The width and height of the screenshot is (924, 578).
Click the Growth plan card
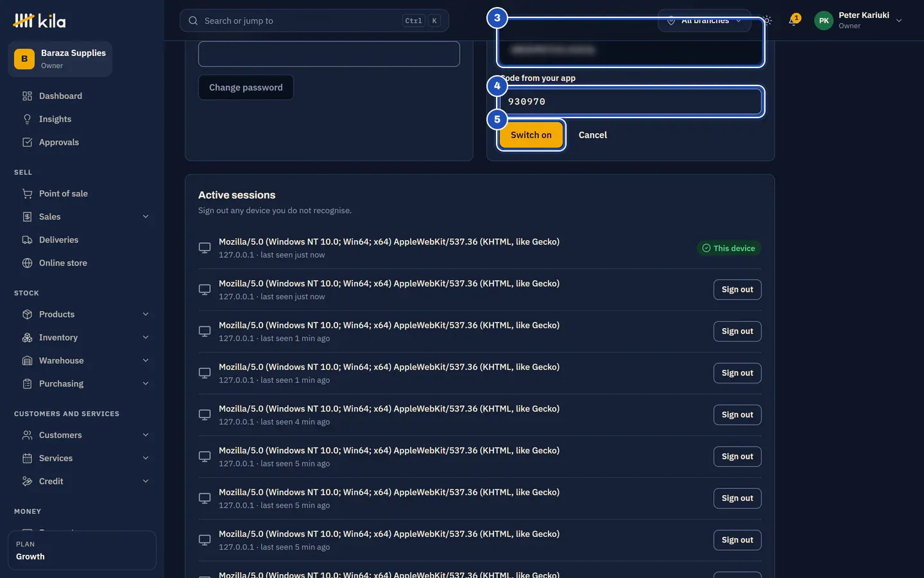point(82,550)
